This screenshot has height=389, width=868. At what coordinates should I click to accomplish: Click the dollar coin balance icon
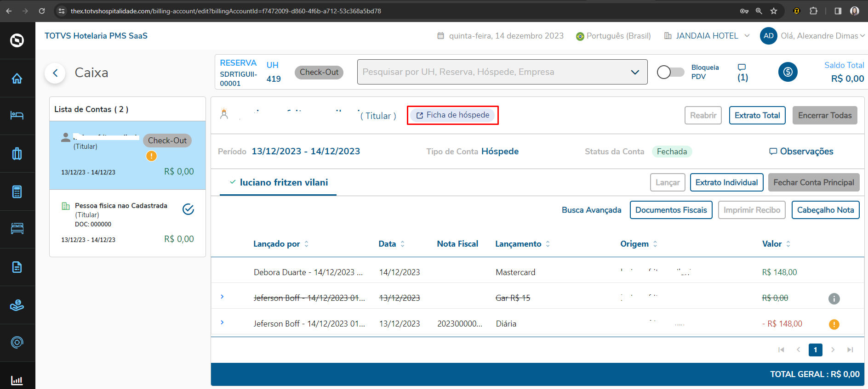(788, 72)
